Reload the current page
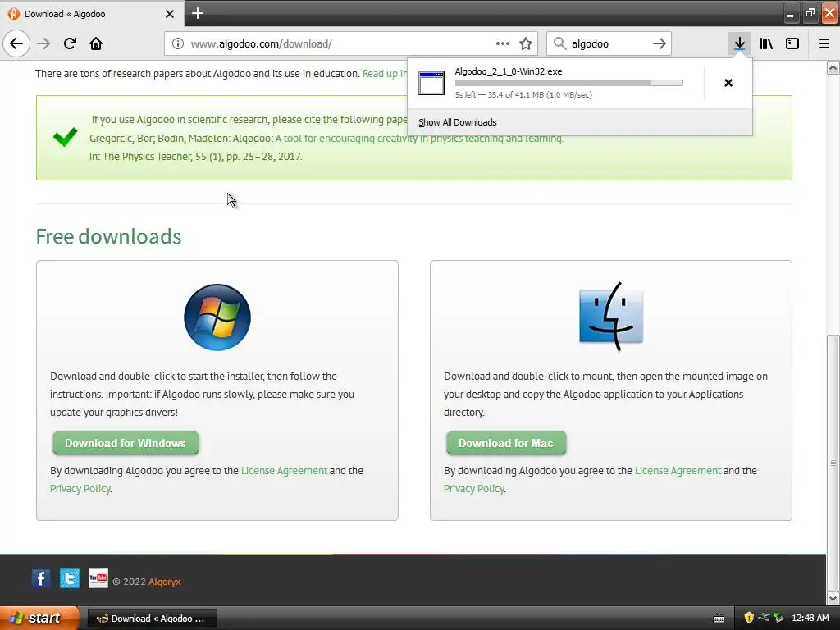 [70, 43]
